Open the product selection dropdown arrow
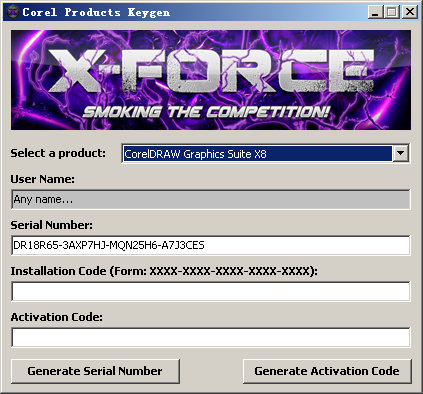The height and width of the screenshot is (394, 423). coord(400,154)
